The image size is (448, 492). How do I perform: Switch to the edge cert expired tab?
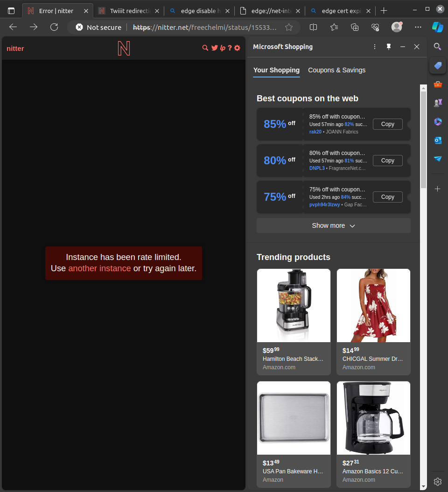tap(340, 11)
